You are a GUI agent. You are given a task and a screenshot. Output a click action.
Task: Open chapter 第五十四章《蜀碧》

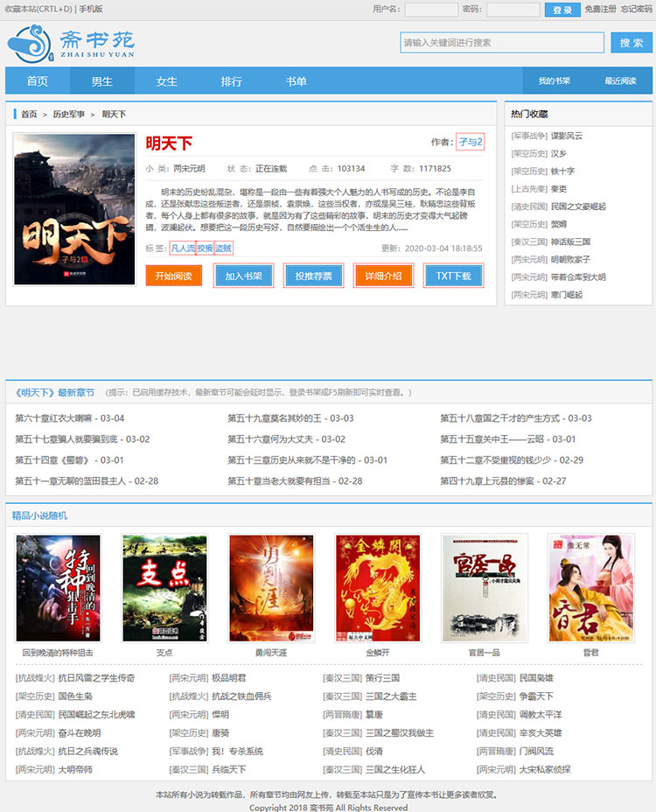(x=52, y=460)
